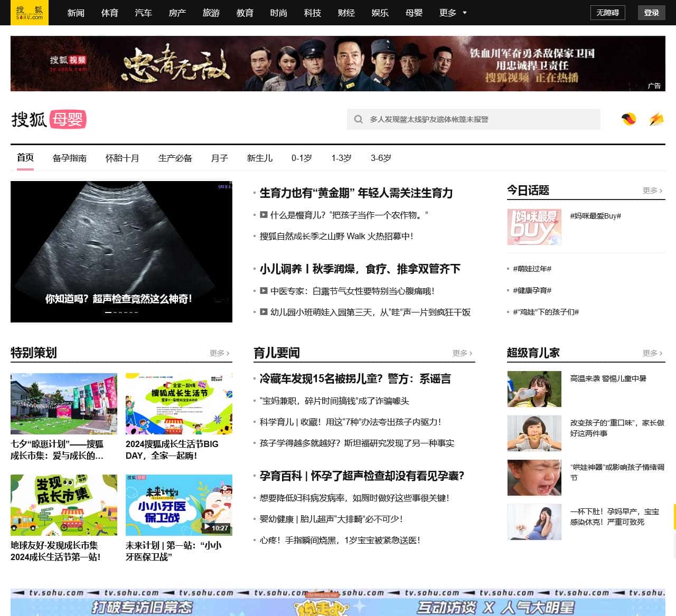
Task: Open 更多 link for 特别策划
Action: 220,353
